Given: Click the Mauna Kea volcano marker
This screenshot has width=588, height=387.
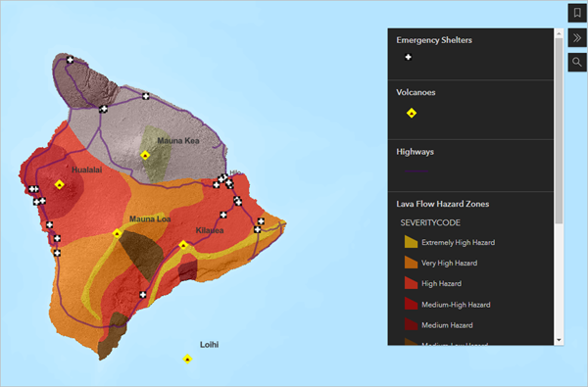Looking at the screenshot, I should [145, 155].
